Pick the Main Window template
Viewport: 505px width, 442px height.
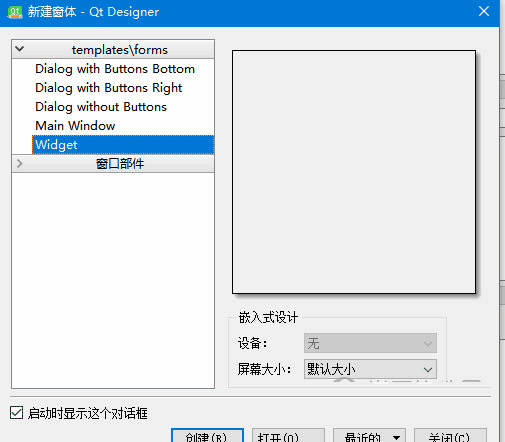pyautogui.click(x=75, y=126)
